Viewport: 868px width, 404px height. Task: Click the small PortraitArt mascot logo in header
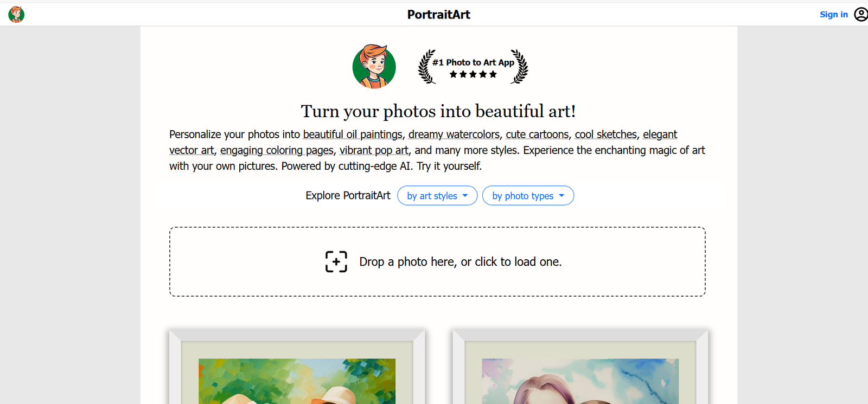(x=16, y=14)
